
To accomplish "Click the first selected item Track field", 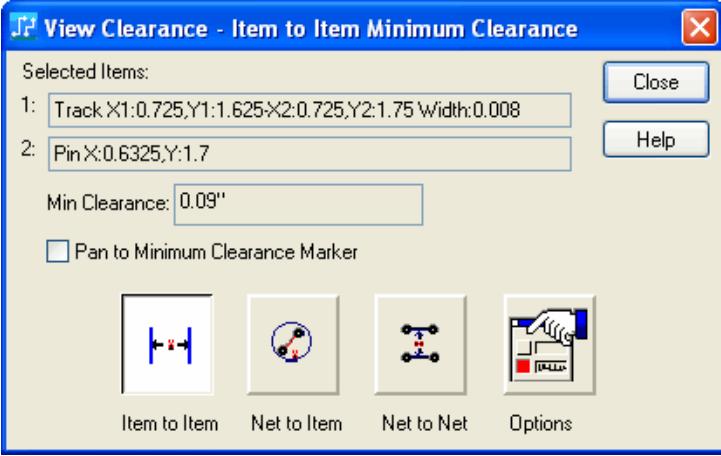I will [308, 108].
